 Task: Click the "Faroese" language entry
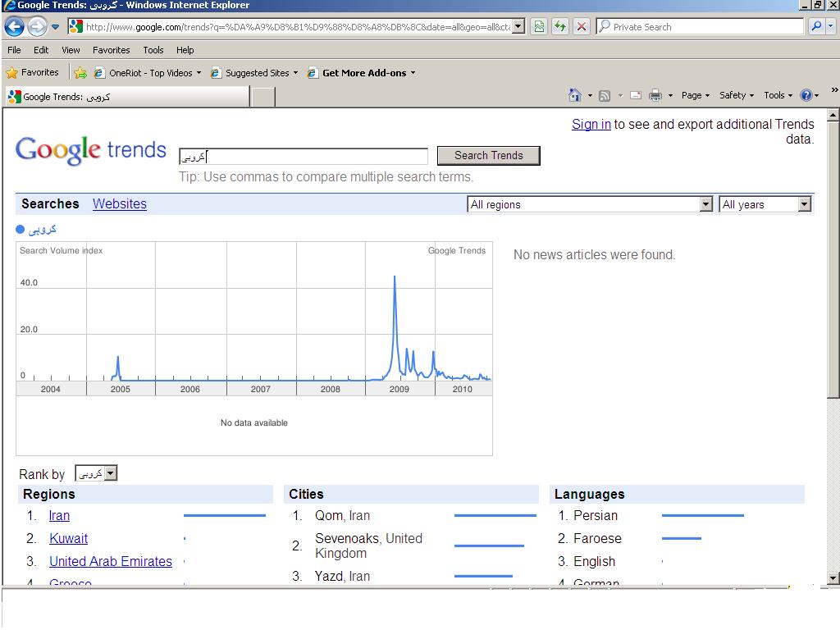[x=597, y=538]
